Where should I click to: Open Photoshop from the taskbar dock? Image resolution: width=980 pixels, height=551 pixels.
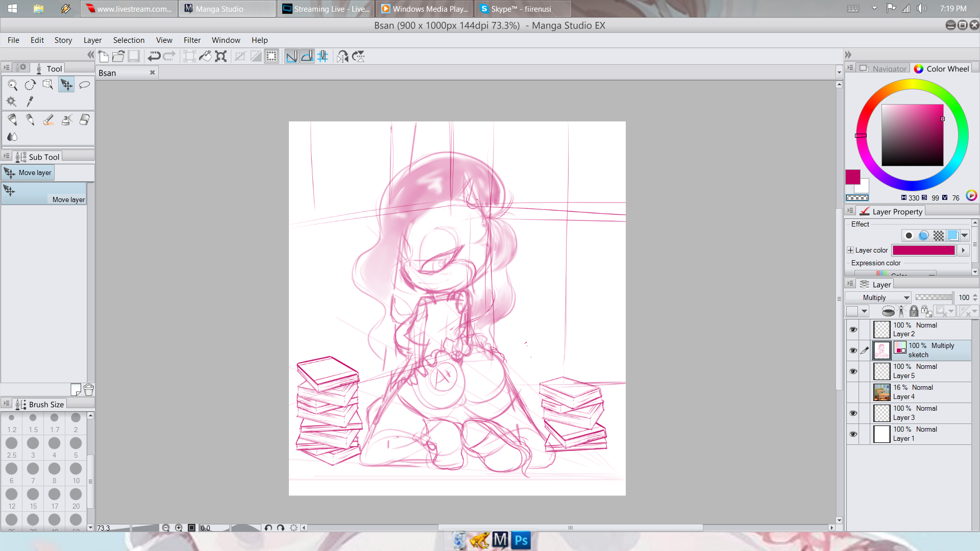click(521, 540)
